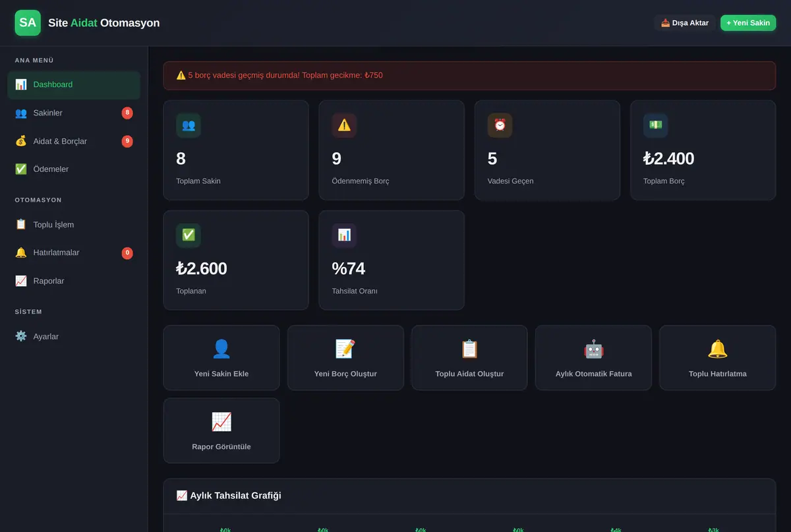Navigate to Ödemeler

point(74,169)
